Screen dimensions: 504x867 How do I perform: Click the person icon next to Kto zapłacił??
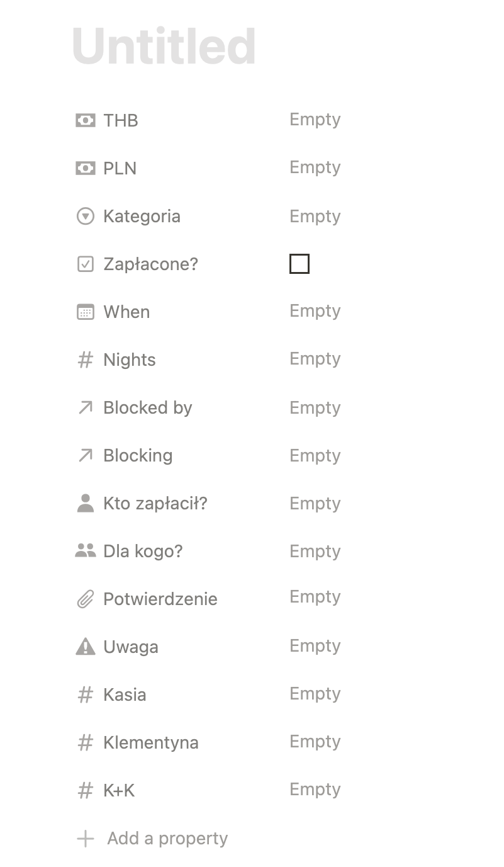85,503
